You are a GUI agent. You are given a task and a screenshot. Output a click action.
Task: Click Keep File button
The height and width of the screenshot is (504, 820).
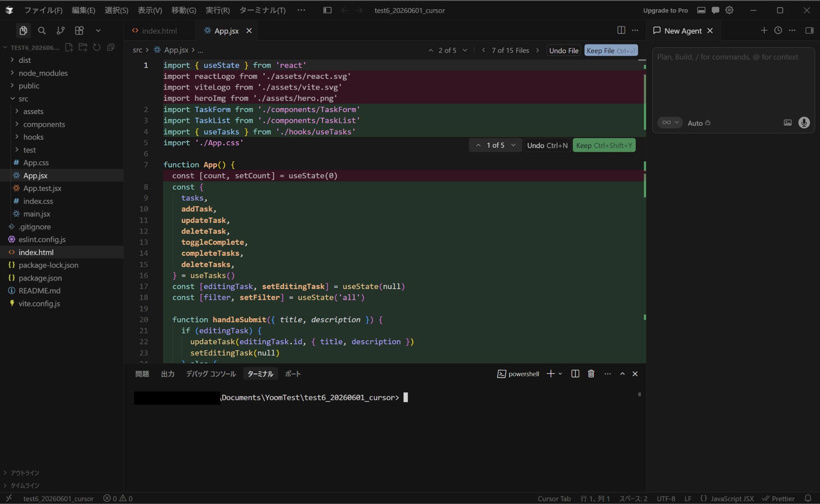(x=611, y=50)
